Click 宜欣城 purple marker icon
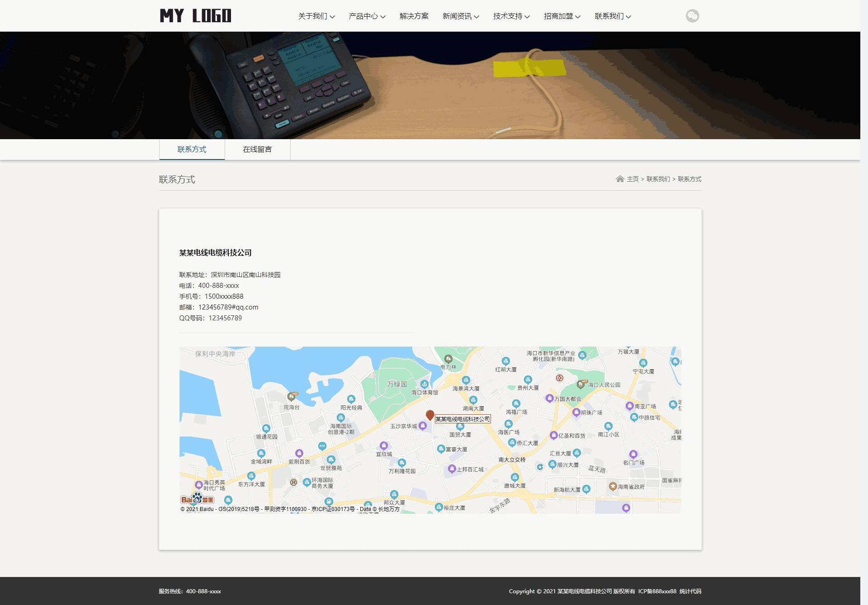868x605 pixels. click(x=384, y=446)
